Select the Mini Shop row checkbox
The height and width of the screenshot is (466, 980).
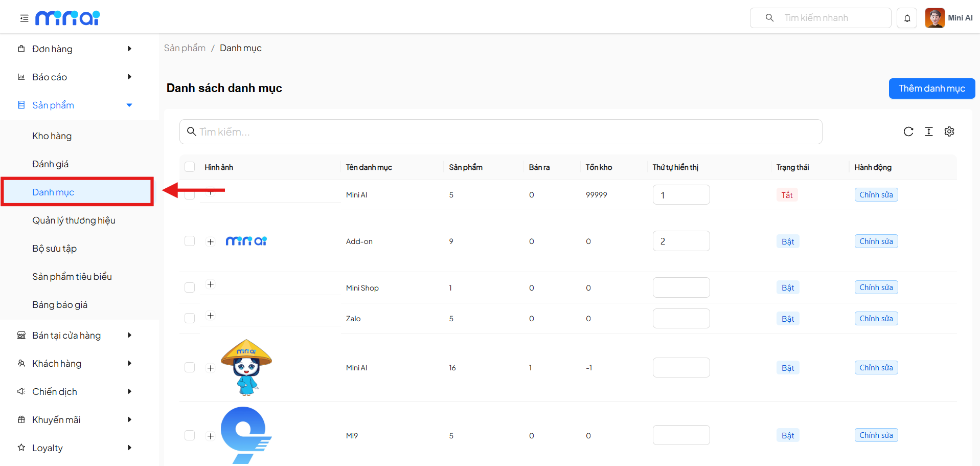190,287
